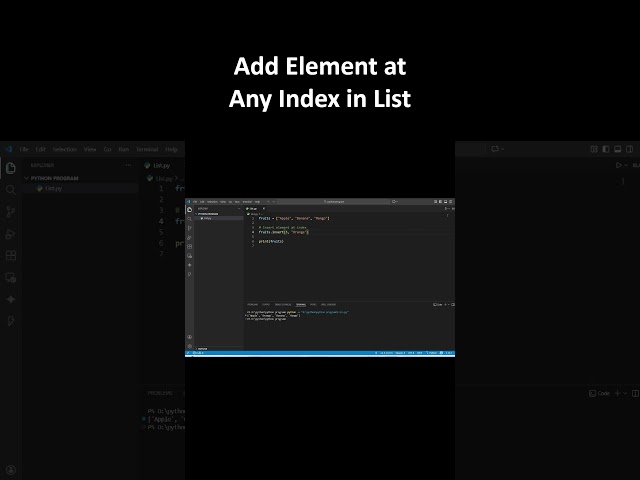Switch to PORTS tab in small center panel
This screenshot has width=640, height=480.
pyautogui.click(x=313, y=304)
